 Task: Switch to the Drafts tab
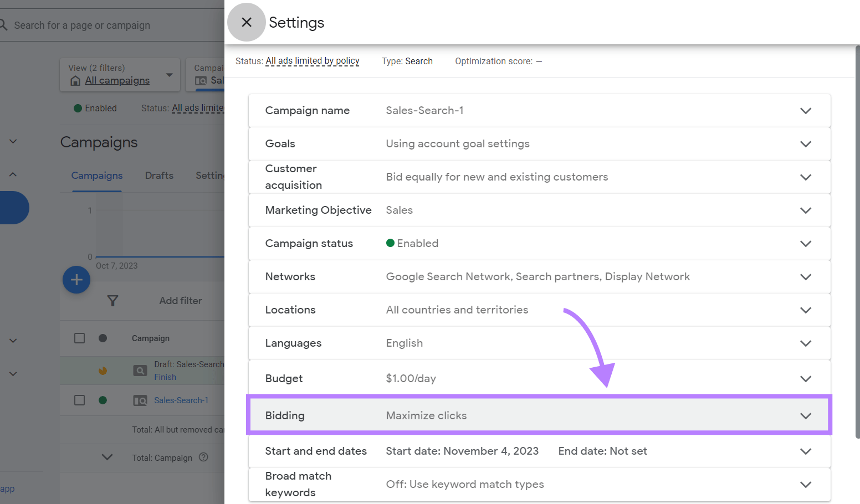[159, 176]
